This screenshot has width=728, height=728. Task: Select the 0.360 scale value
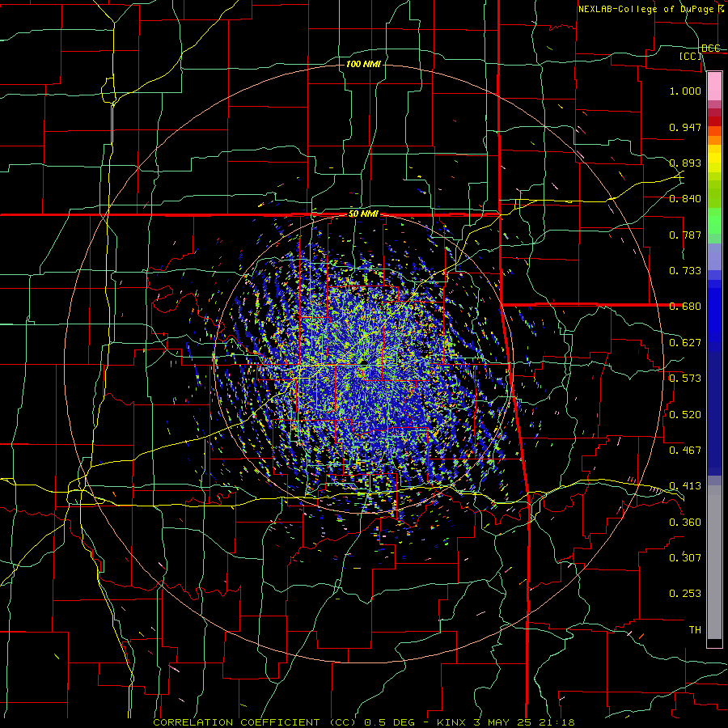coord(685,523)
